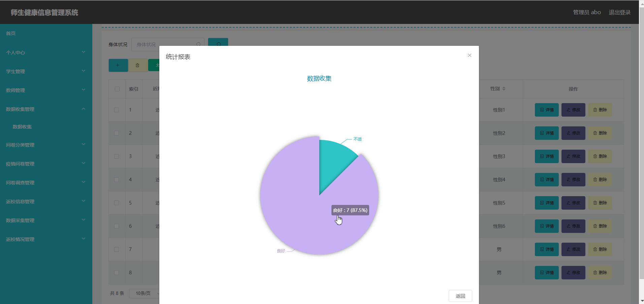Expand the 学生管理 sidebar menu

(45, 71)
